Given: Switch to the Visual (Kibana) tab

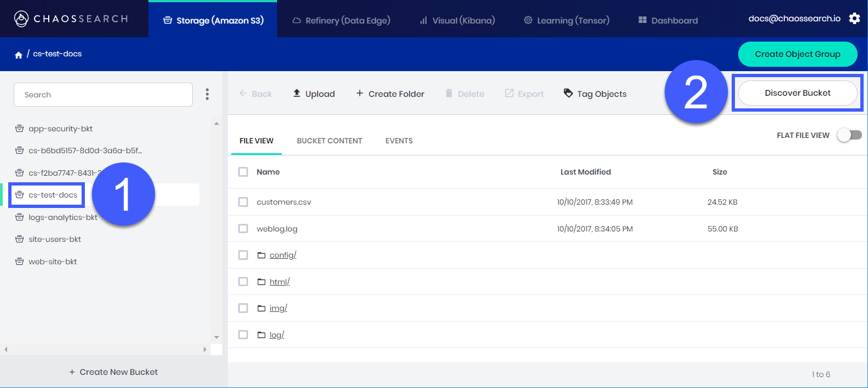Looking at the screenshot, I should [x=457, y=20].
